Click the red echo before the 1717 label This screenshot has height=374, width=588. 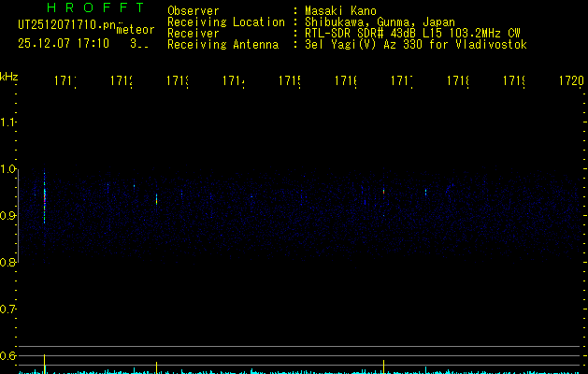383,192
